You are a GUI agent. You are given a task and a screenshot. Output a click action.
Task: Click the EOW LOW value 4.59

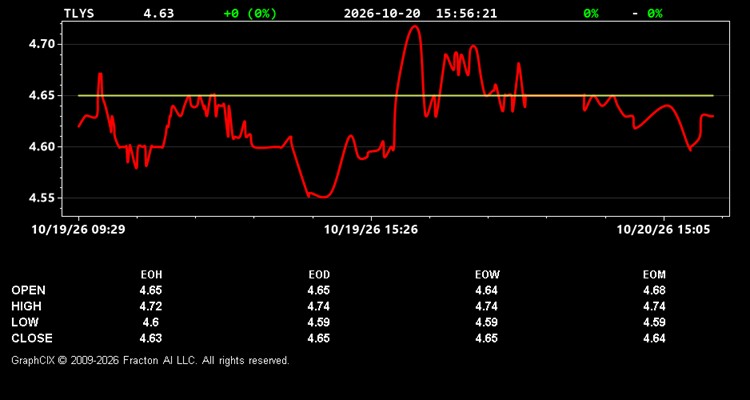click(x=486, y=322)
